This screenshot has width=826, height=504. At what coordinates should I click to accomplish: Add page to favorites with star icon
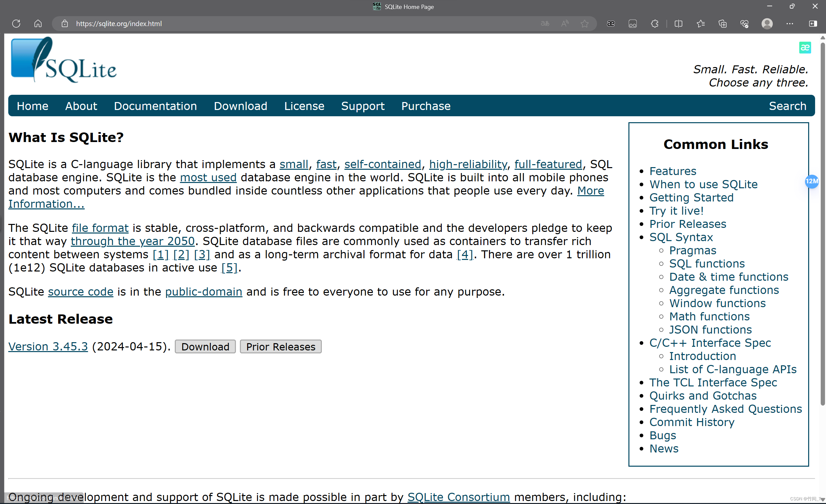pos(584,23)
